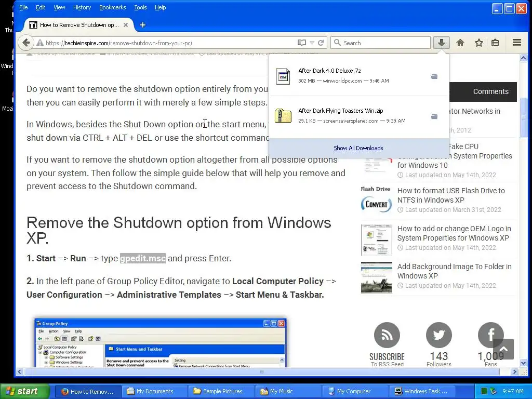Open the URL history dropdown arrow

pyautogui.click(x=312, y=43)
